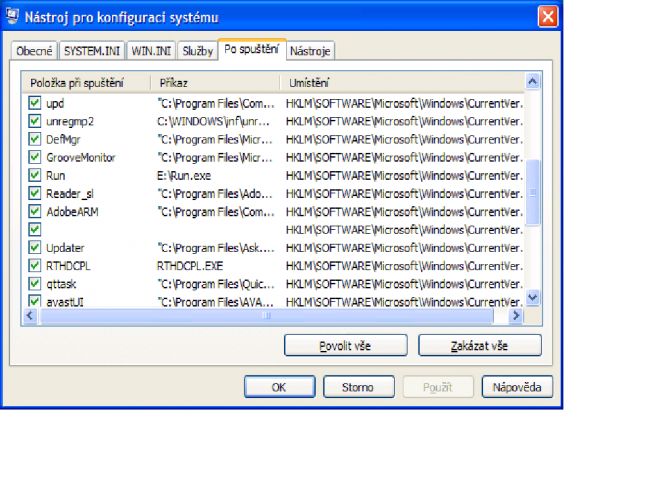Image resolution: width=645 pixels, height=485 pixels.
Task: Click the vertical scrollbar thumb
Action: [533, 193]
